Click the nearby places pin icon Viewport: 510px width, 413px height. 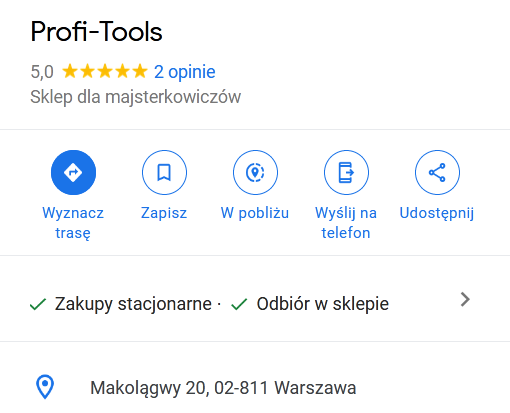(x=255, y=172)
